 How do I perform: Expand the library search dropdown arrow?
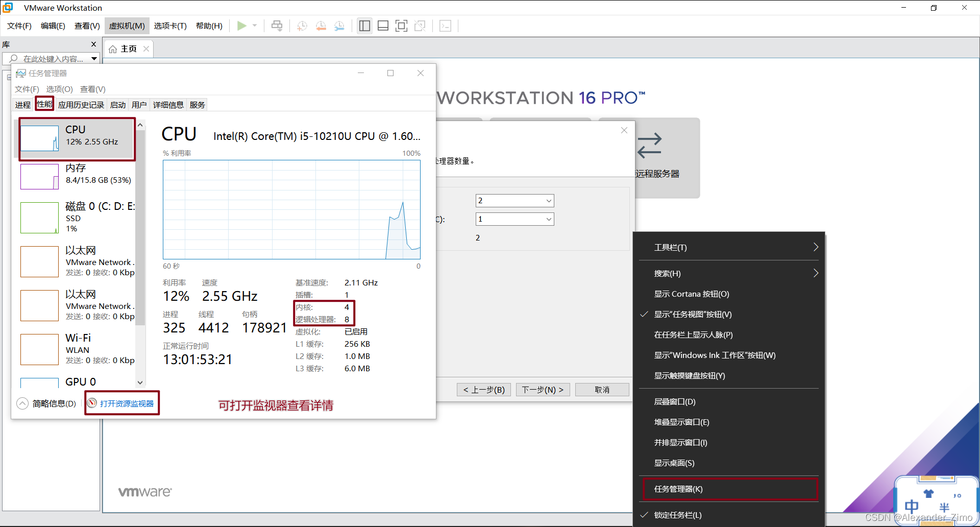[94, 59]
